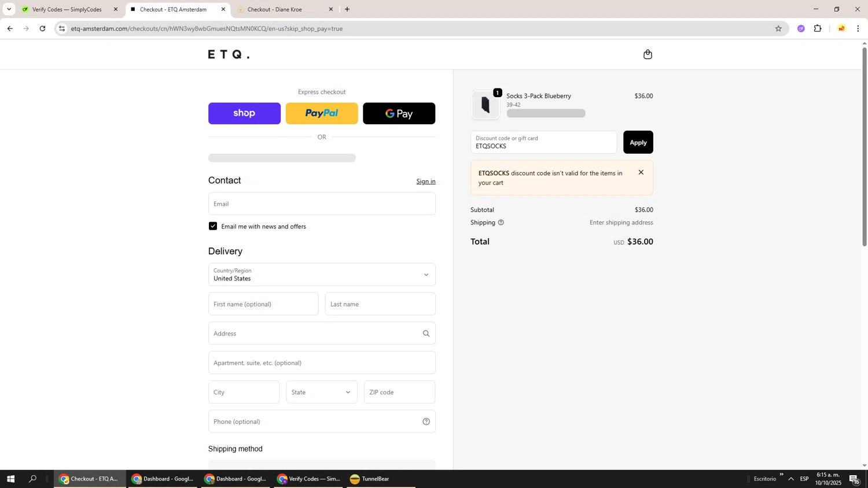Focus the Phone (optional) field

pyautogui.click(x=322, y=422)
